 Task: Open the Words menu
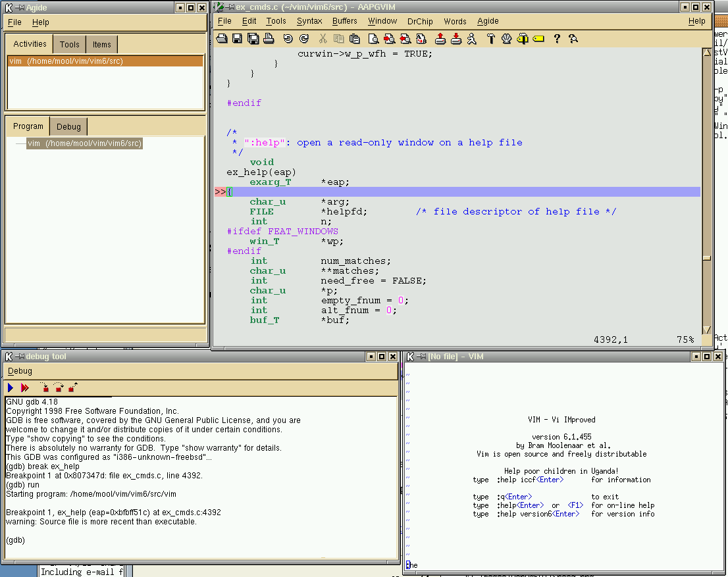[x=455, y=21]
